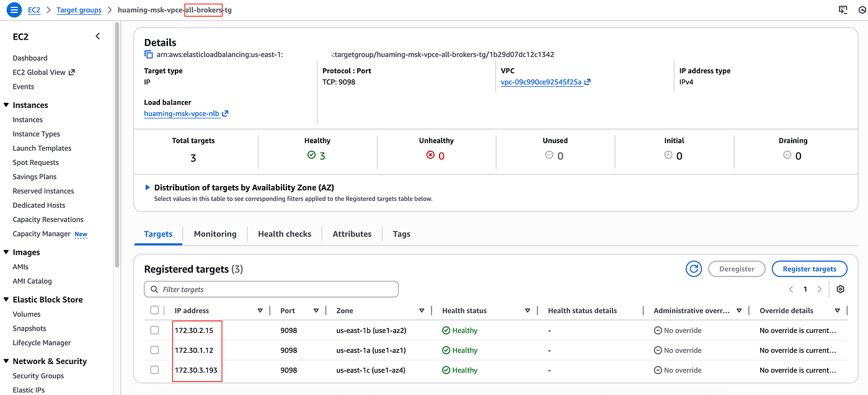This screenshot has width=868, height=395.
Task: Open the Tags tab
Action: tap(402, 234)
